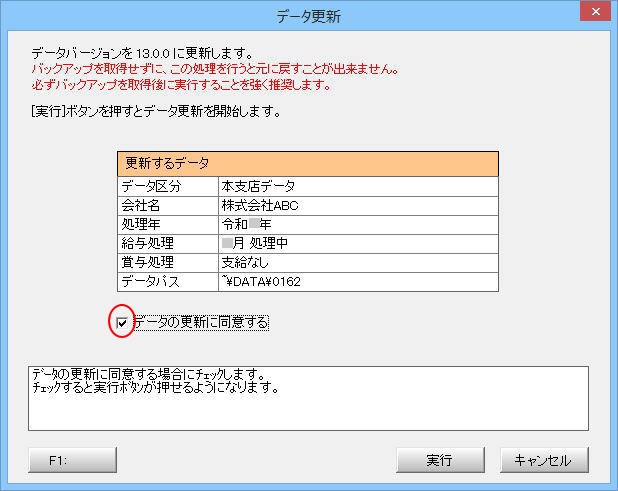The width and height of the screenshot is (618, 491).
Task: Click the 支給なし bonus processing value
Action: 358,262
